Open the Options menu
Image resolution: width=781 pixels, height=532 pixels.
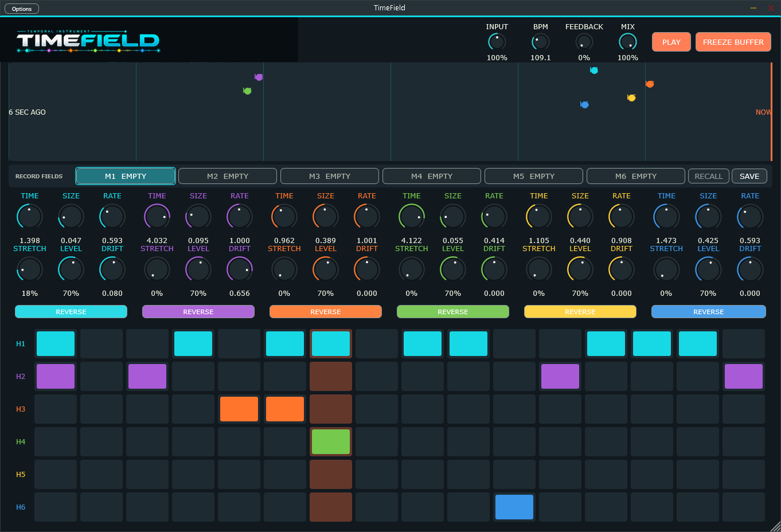click(x=22, y=9)
